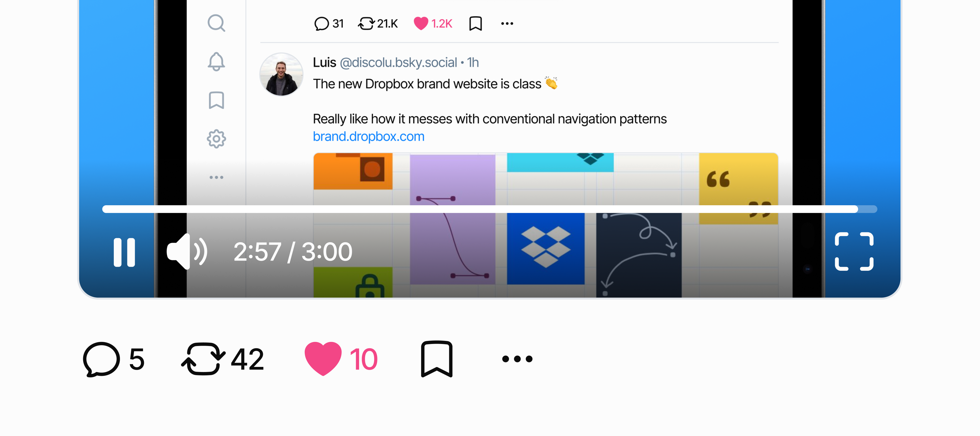The image size is (980, 436).
Task: Open the embedded post's more options ellipsis
Action: 507,23
